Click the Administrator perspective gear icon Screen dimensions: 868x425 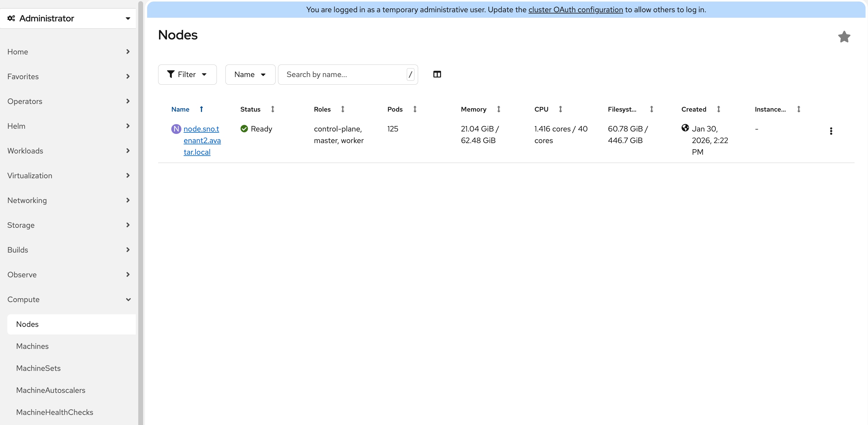11,18
